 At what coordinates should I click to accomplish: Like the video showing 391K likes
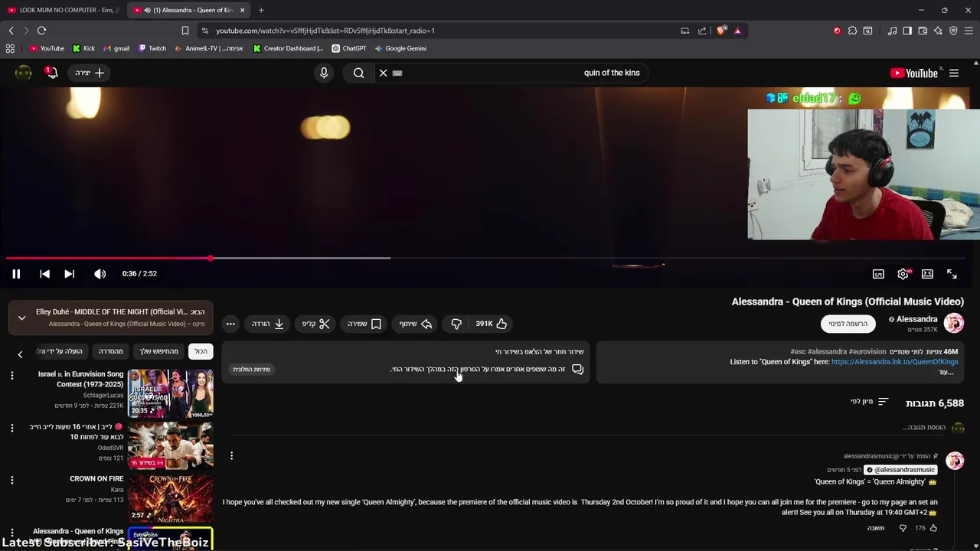click(492, 324)
